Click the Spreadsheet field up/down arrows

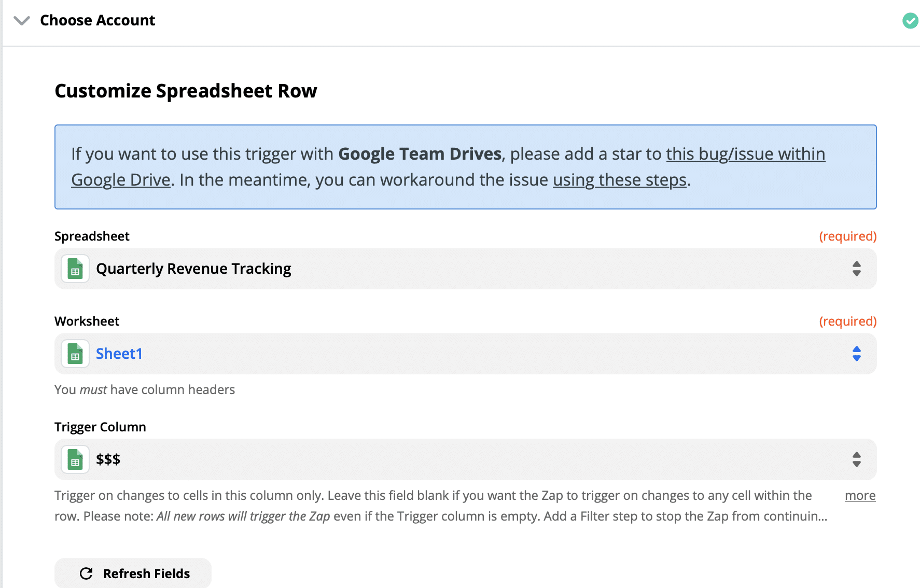(x=856, y=269)
